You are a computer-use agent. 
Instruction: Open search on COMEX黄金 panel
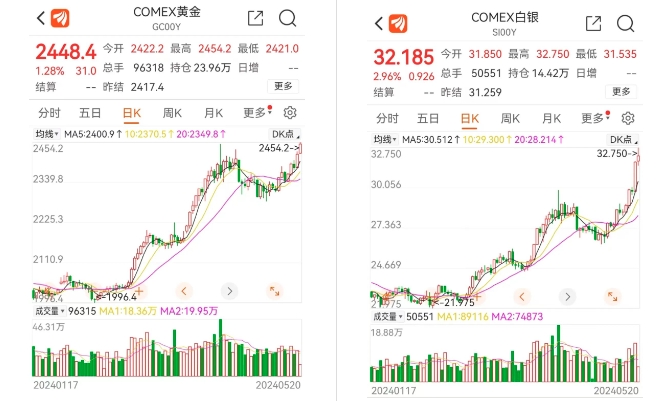coord(287,18)
